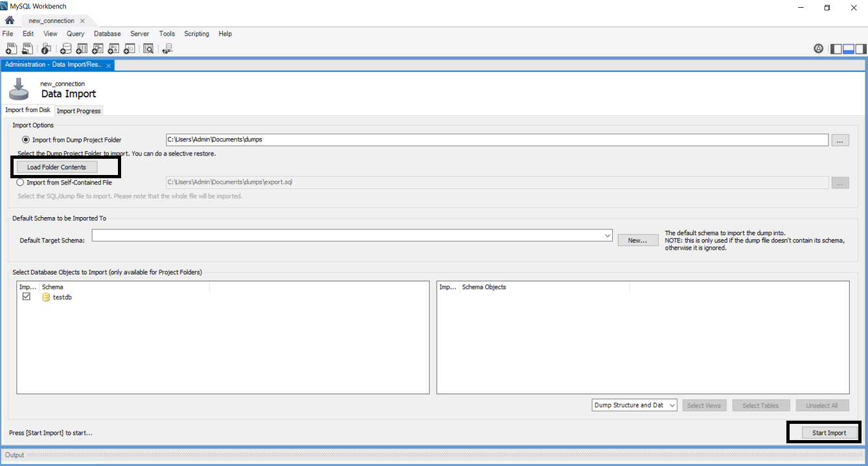Click the Schema Objects column header
868x466 pixels.
(x=544, y=287)
